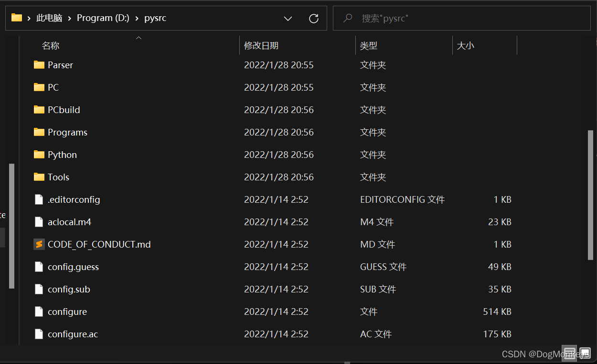Select the Tools folder name
597x364 pixels.
tap(58, 177)
